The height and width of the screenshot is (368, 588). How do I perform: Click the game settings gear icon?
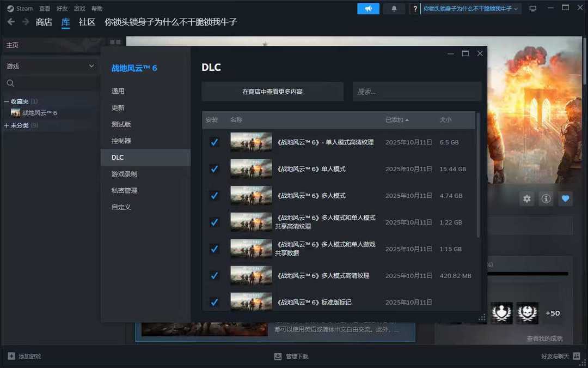(526, 199)
